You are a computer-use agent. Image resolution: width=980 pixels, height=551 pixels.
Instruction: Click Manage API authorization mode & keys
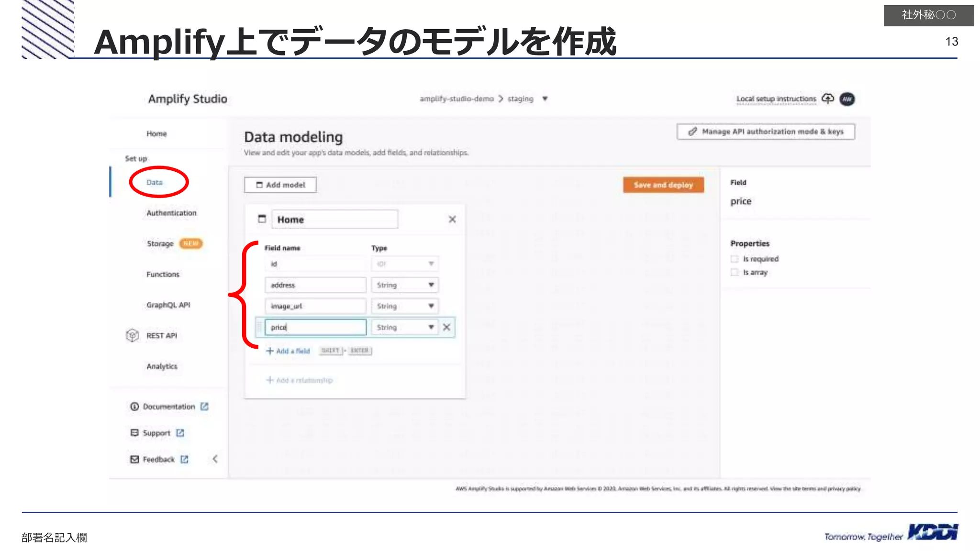click(x=766, y=132)
